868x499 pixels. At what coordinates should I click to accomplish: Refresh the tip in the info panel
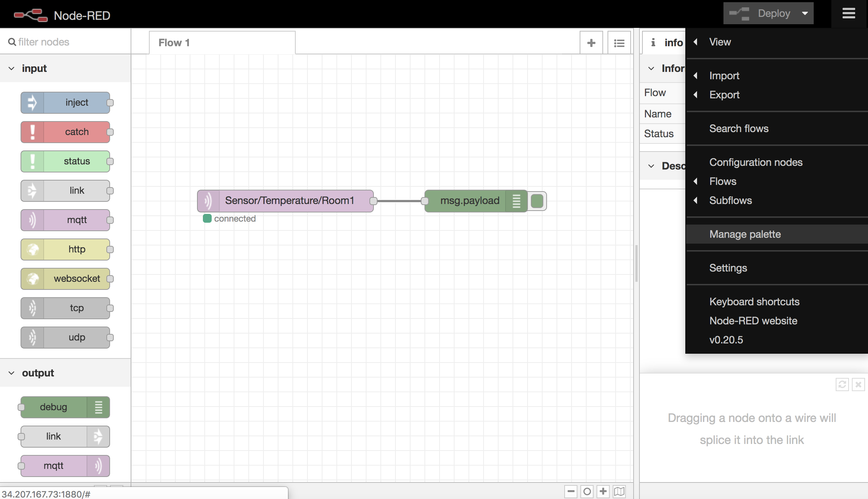[842, 385]
